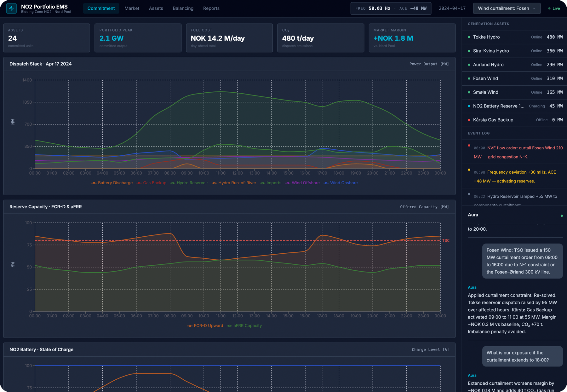This screenshot has height=392, width=567.
Task: Click the Offered Capacity [MW] label
Action: [425, 207]
